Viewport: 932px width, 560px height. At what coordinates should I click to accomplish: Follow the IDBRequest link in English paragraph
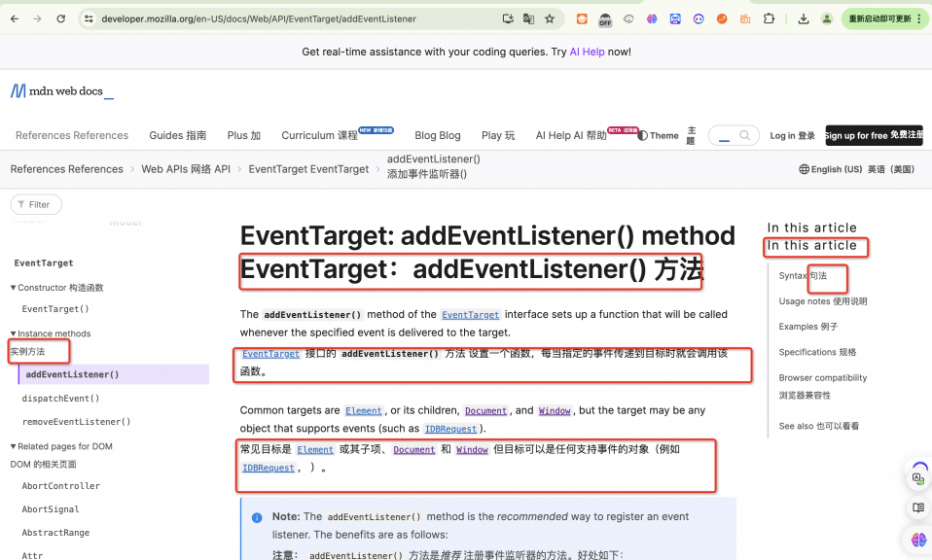450,429
